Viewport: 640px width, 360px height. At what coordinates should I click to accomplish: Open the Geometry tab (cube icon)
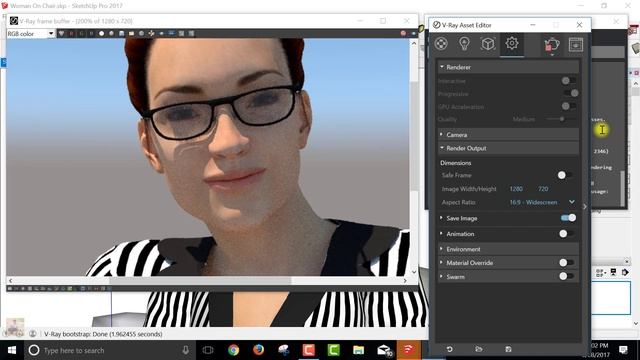tap(488, 43)
